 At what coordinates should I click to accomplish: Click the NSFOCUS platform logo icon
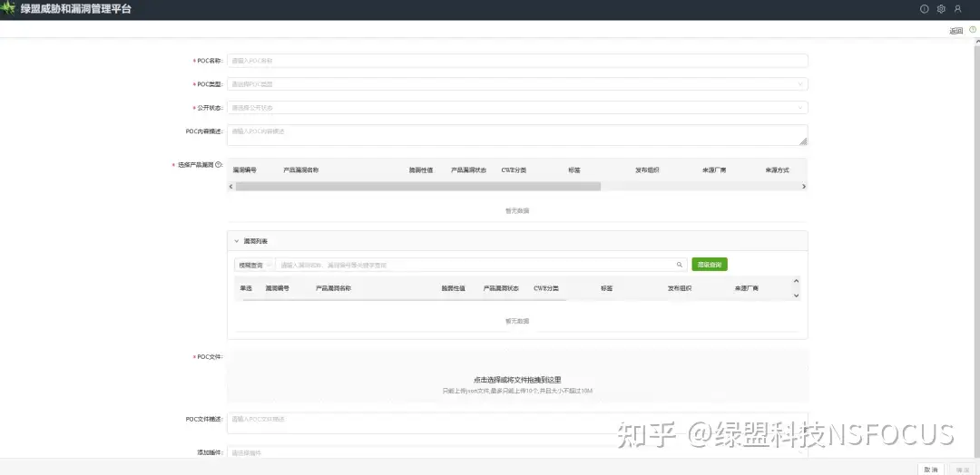(9, 9)
